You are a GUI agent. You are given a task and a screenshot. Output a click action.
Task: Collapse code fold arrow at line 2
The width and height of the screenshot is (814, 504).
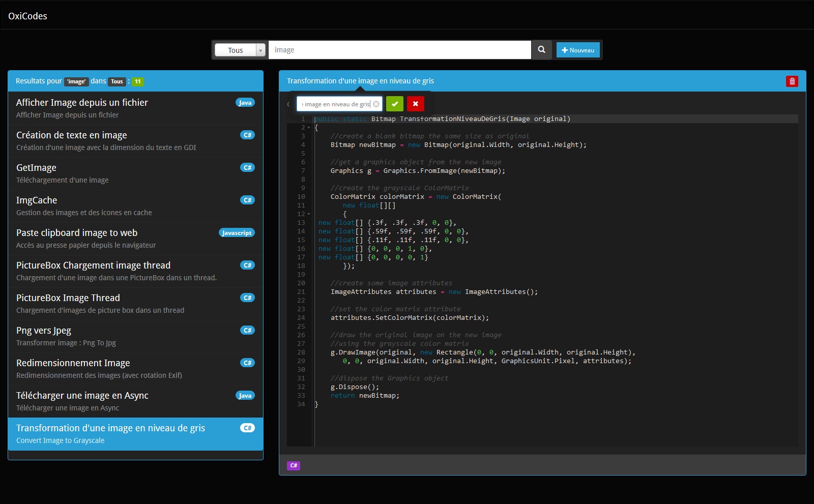click(x=309, y=128)
